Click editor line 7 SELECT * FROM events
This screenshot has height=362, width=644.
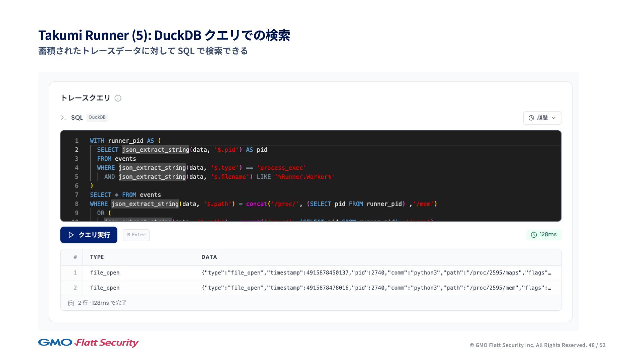[x=125, y=195]
